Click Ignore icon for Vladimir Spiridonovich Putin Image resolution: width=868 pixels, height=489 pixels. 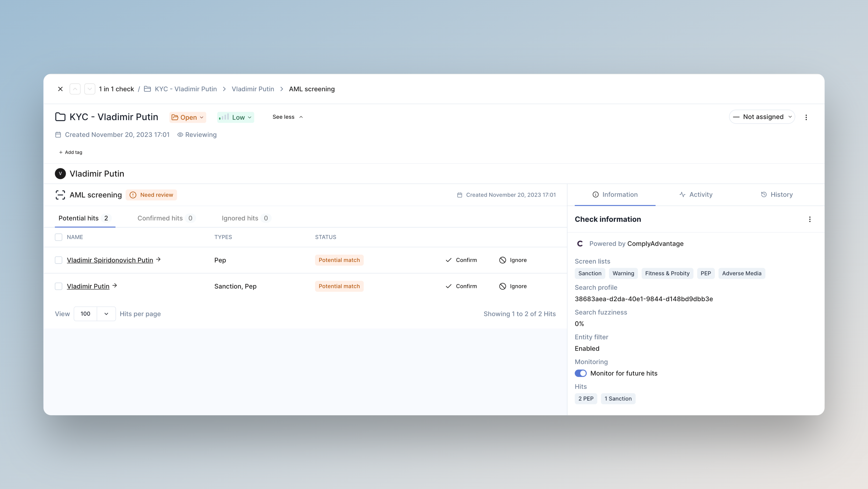[x=502, y=260]
